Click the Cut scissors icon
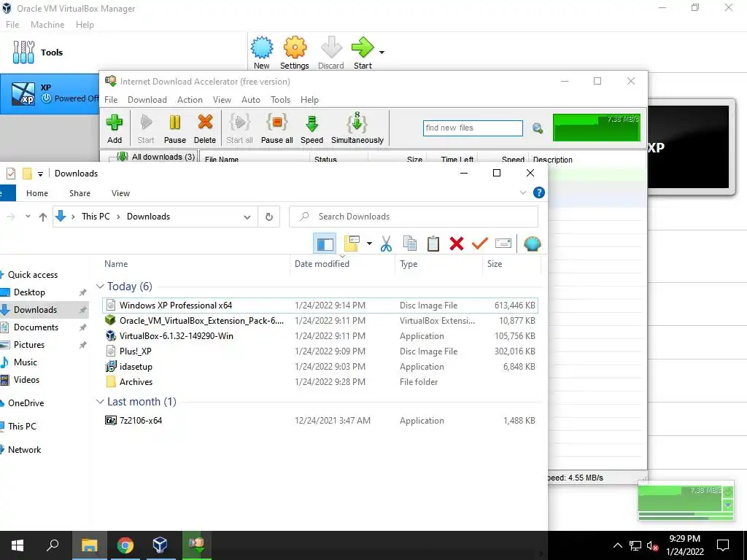The height and width of the screenshot is (560, 747). point(387,244)
